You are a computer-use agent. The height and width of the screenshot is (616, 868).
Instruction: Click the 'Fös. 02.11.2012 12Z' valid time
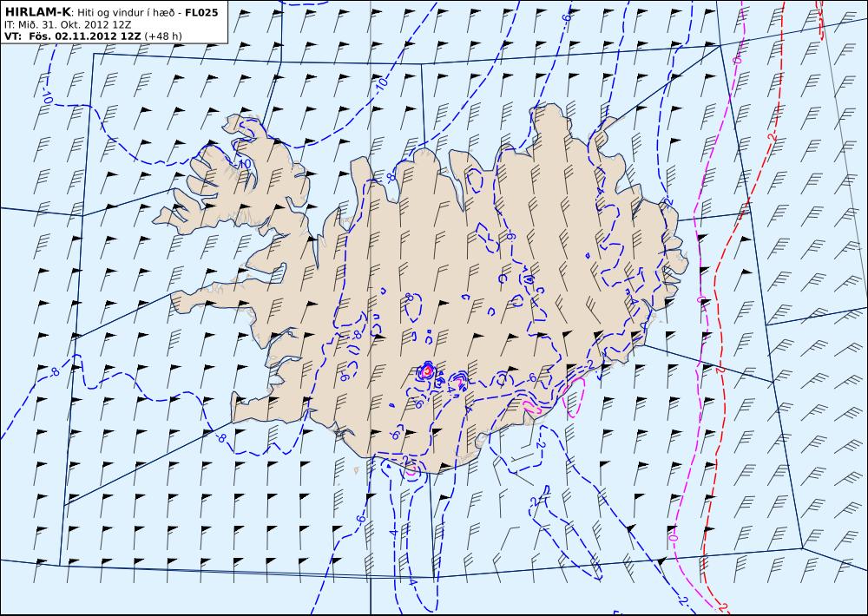(x=86, y=36)
